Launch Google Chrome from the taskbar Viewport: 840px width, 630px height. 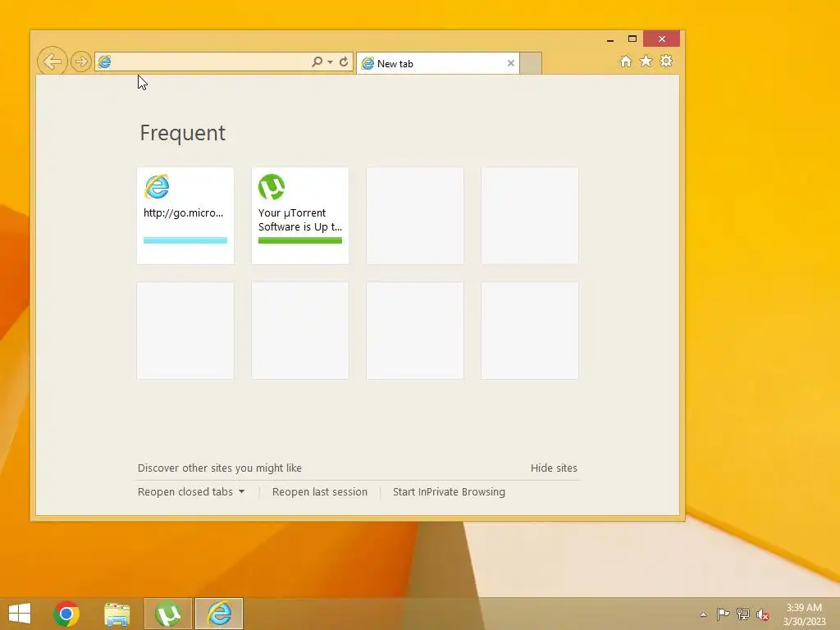[x=66, y=614]
